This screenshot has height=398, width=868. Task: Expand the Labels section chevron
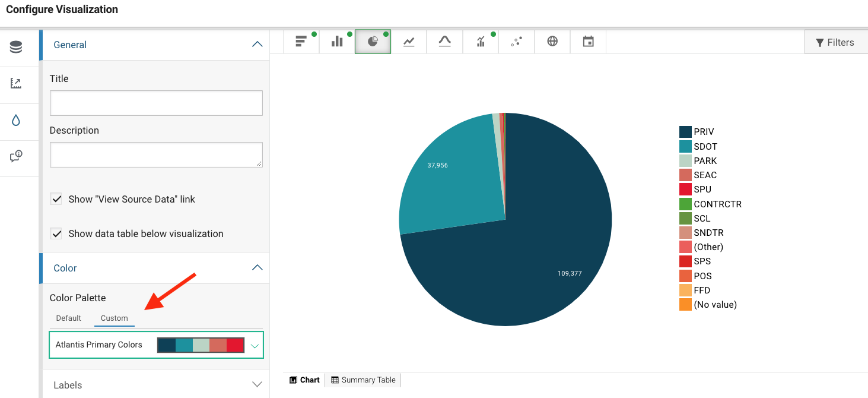click(257, 385)
